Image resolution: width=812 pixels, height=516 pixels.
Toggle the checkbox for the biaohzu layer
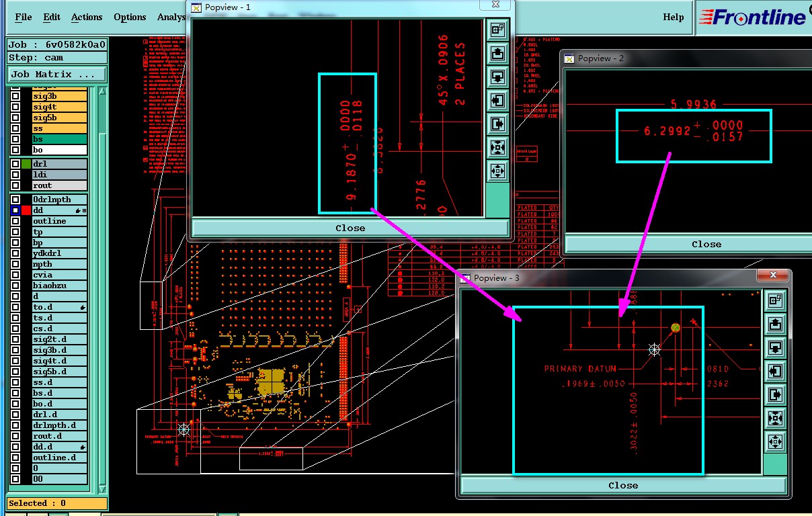[x=15, y=286]
